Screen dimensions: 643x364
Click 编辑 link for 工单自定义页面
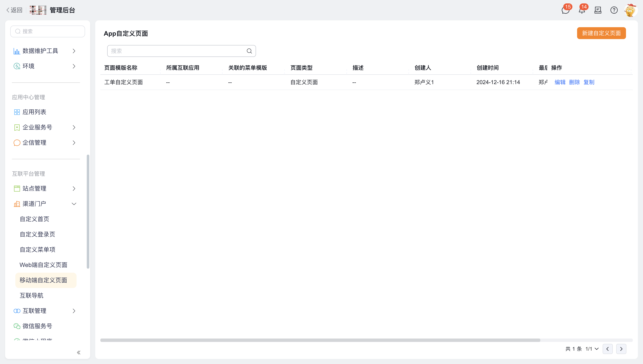560,82
